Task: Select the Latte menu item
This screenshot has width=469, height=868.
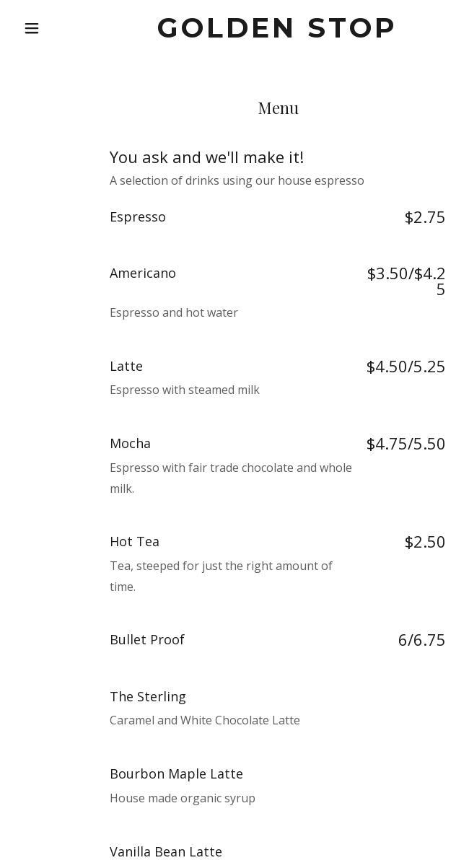Action: tap(126, 367)
